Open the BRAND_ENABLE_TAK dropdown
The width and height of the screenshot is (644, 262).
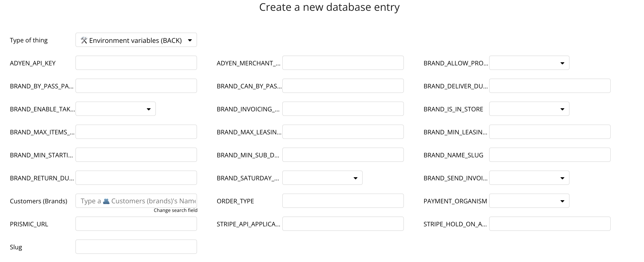(115, 109)
